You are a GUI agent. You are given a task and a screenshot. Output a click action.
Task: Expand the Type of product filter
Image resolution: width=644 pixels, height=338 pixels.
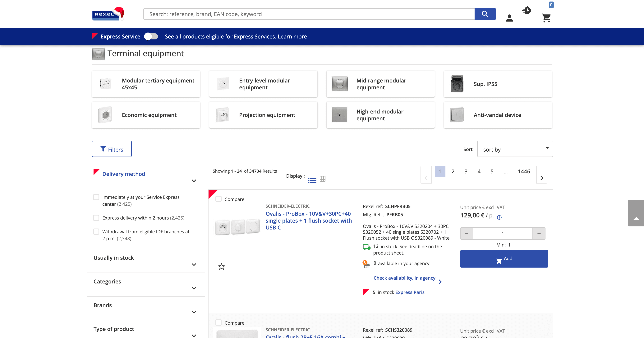(x=194, y=335)
